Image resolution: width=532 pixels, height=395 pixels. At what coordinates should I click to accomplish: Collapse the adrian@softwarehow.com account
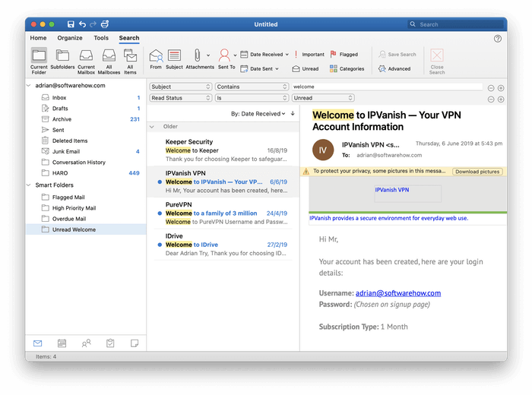(29, 86)
